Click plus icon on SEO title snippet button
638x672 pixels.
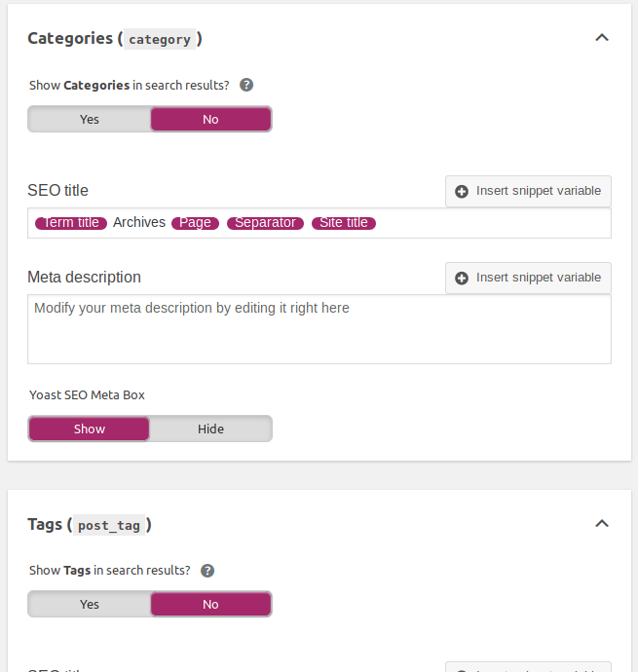[462, 192]
